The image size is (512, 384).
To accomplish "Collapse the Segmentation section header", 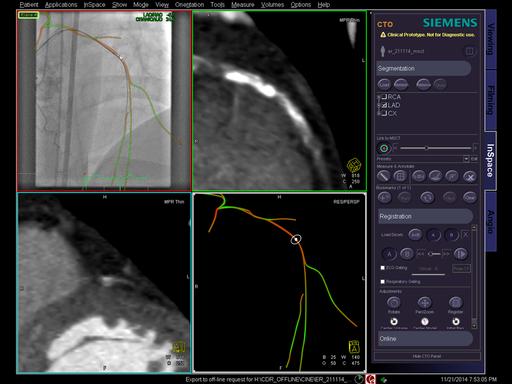I will pos(424,68).
